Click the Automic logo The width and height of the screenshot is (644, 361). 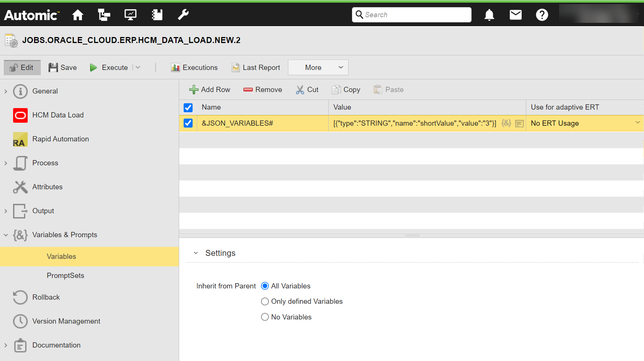(x=31, y=15)
